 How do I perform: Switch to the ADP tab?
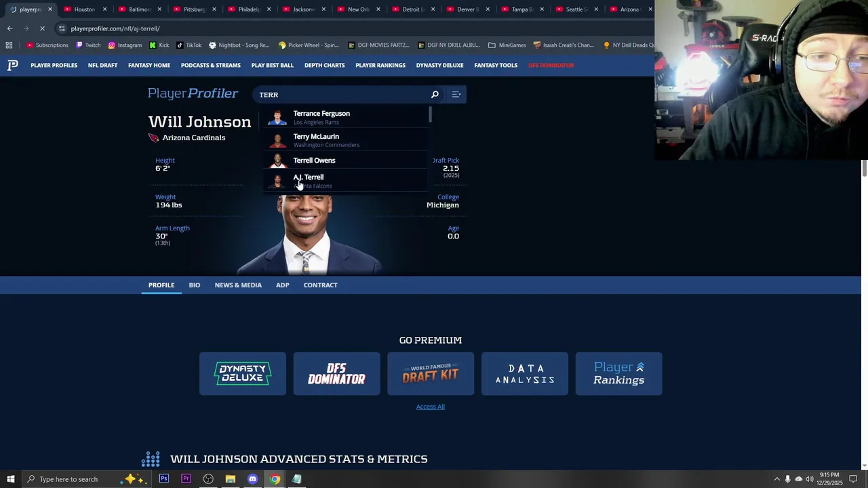282,285
